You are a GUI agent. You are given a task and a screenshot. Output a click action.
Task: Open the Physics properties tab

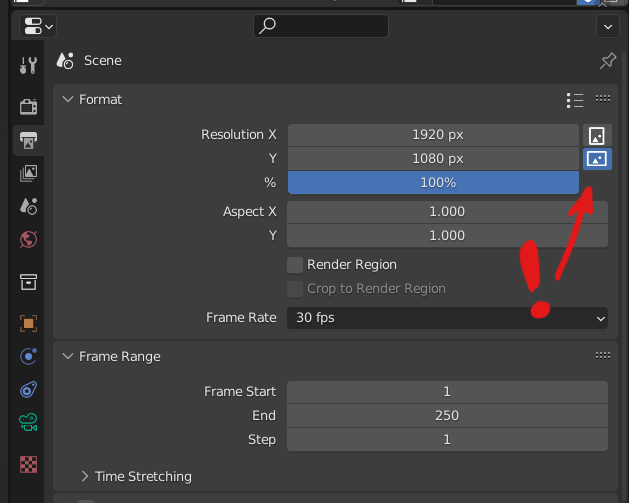(28, 356)
